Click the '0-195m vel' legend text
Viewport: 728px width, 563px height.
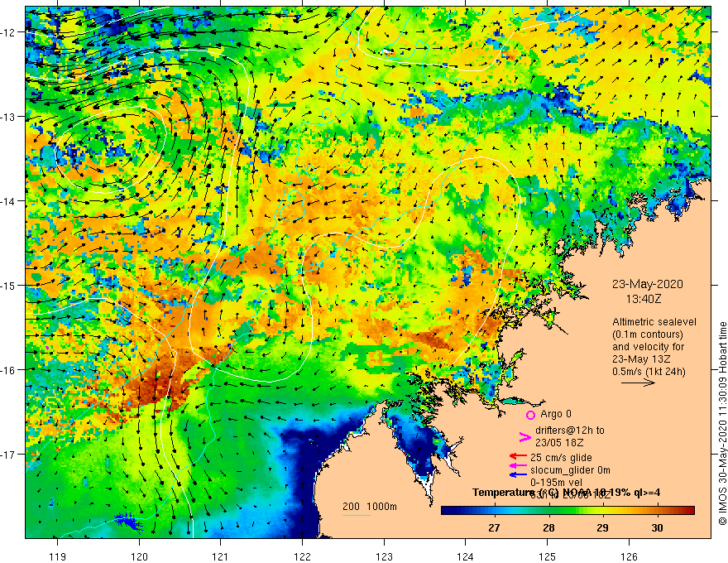[x=556, y=483]
